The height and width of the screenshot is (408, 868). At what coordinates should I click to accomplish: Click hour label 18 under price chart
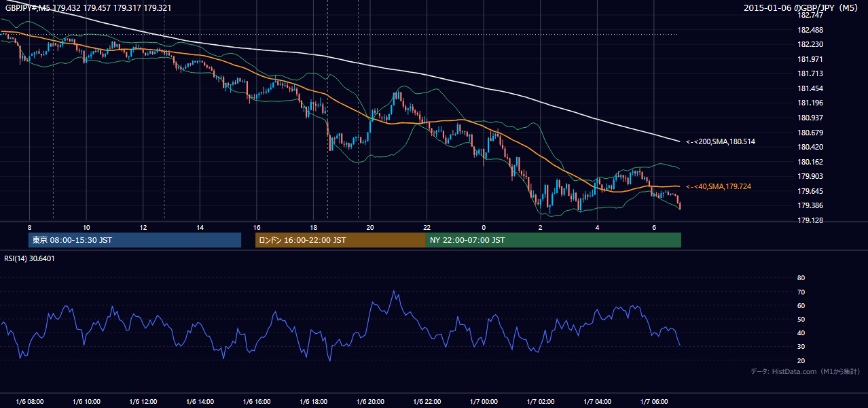point(313,227)
